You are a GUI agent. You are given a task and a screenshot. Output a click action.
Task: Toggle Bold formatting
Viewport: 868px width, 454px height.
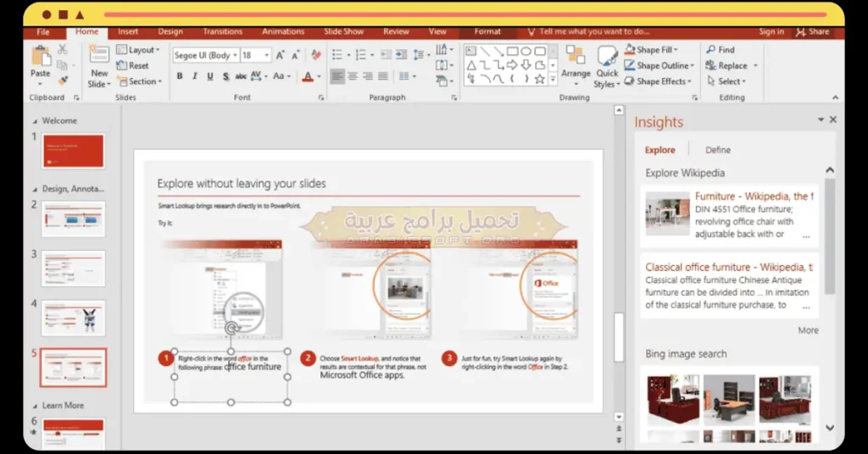[x=180, y=76]
